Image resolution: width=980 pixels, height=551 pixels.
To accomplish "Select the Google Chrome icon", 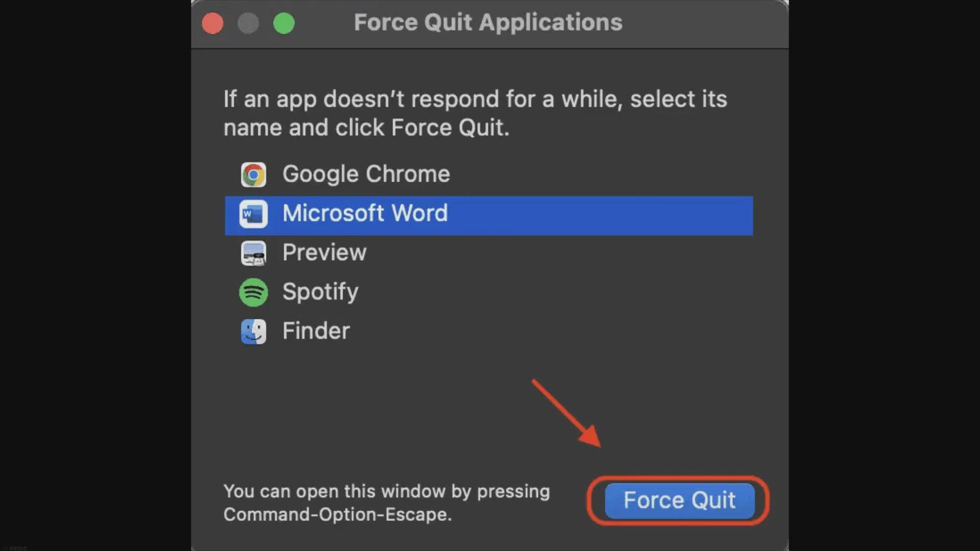I will [253, 175].
